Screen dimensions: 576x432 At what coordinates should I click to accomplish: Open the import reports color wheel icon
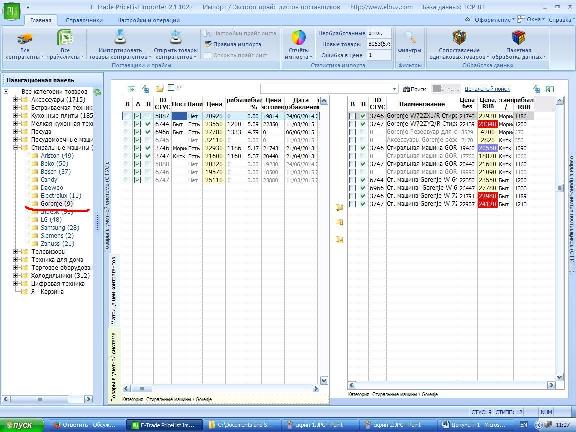[299, 37]
